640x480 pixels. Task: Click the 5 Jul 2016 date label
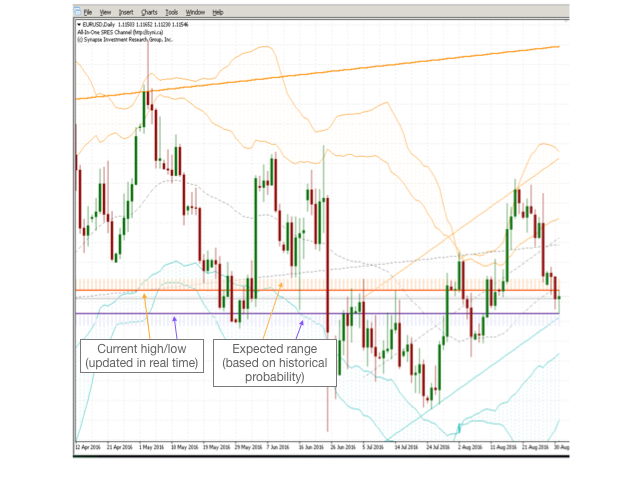373,447
